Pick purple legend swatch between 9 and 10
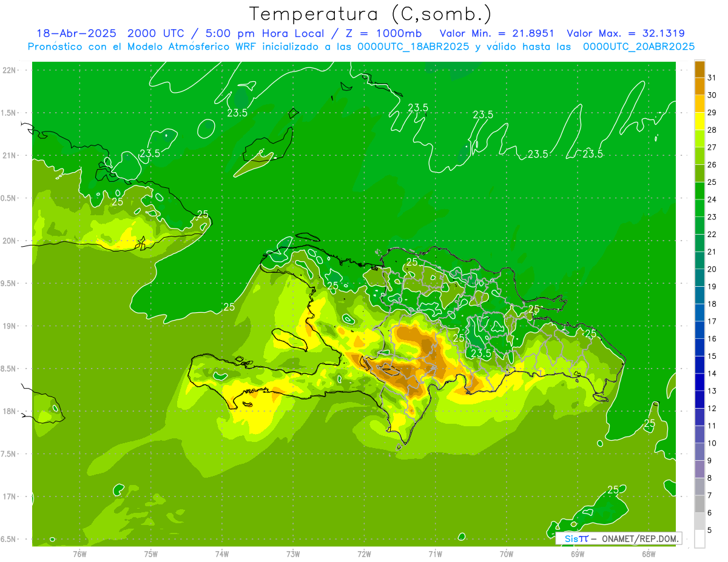Screen dimensions: 728x562 tap(699, 452)
